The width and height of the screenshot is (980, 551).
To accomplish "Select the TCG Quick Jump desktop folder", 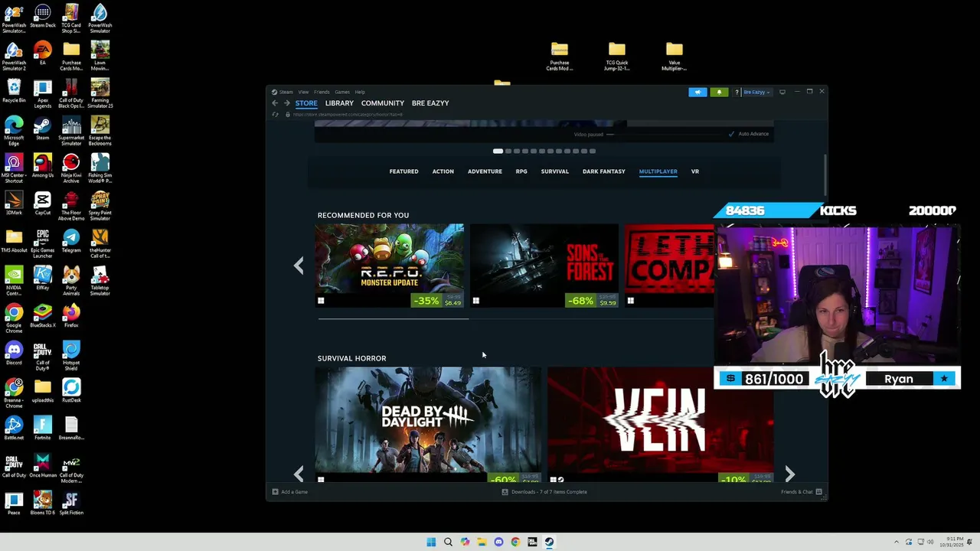I will click(x=617, y=56).
